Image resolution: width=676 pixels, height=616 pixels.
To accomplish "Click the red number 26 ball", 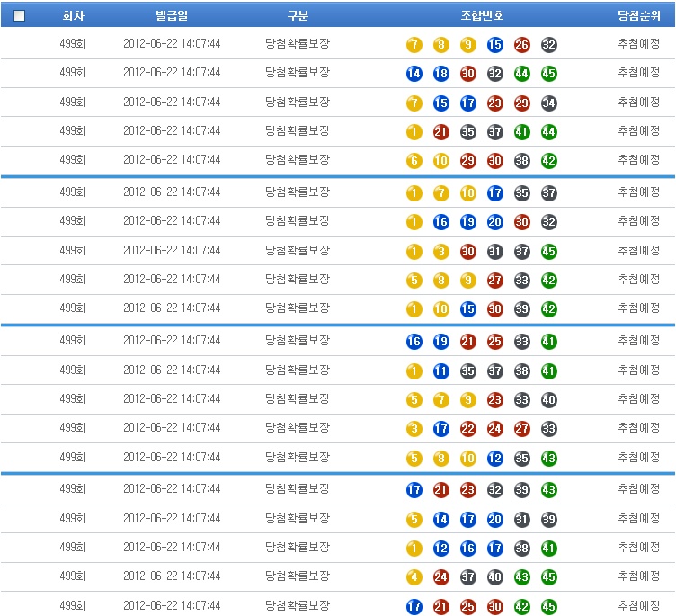I will (x=522, y=45).
